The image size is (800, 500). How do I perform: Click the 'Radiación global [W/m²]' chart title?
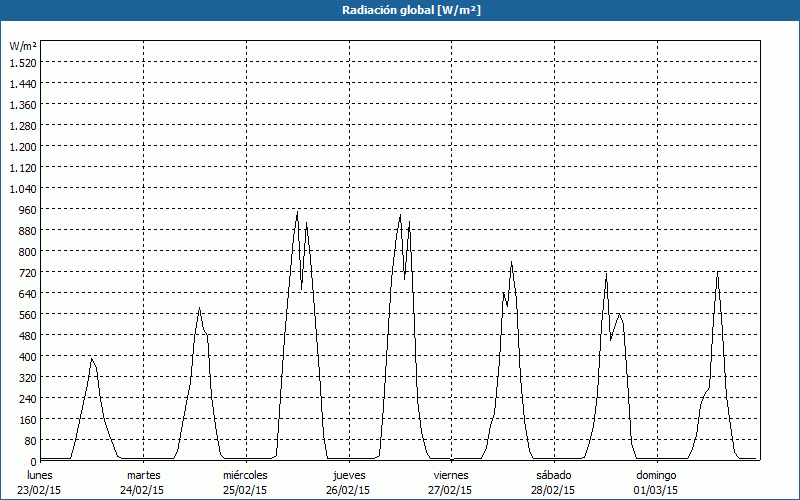coord(400,10)
